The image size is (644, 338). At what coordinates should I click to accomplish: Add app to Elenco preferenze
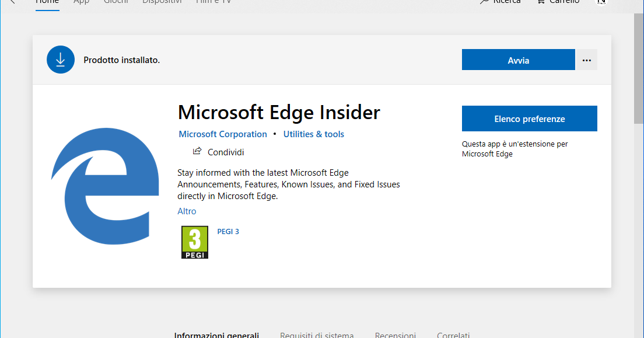[529, 118]
